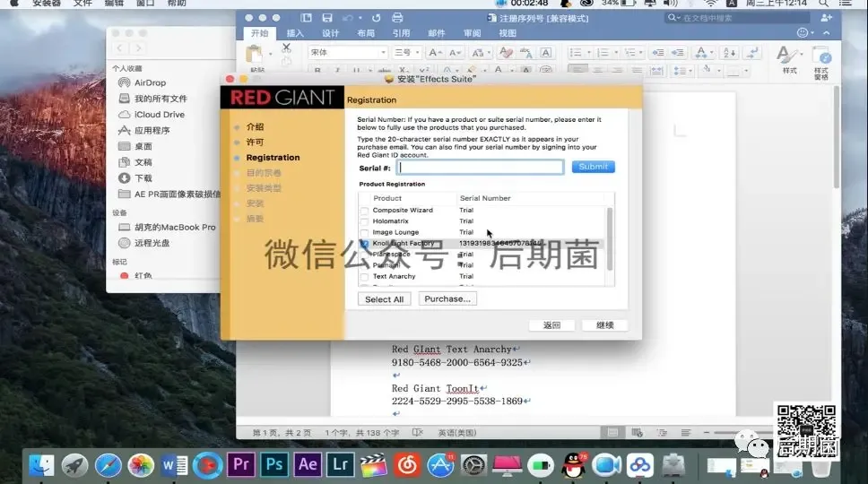The image size is (868, 484).
Task: Open Lightroom from the Dock
Action: pos(341,464)
